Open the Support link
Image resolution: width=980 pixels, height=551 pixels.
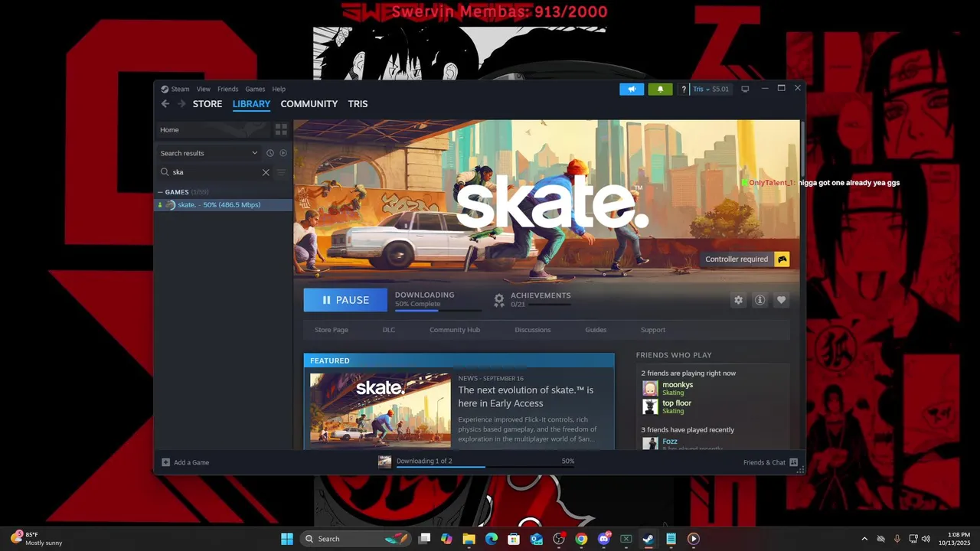(653, 330)
